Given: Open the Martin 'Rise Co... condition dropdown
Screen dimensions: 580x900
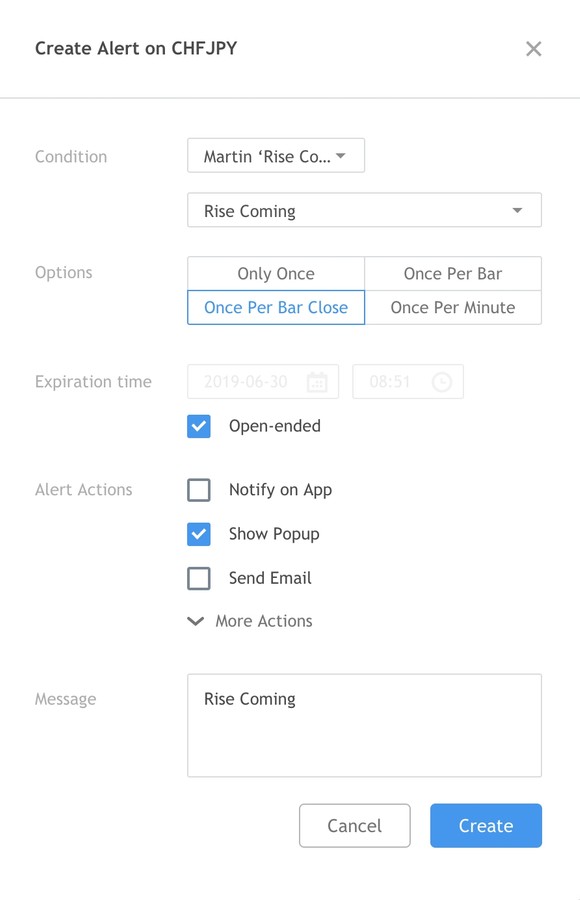Looking at the screenshot, I should tap(276, 156).
